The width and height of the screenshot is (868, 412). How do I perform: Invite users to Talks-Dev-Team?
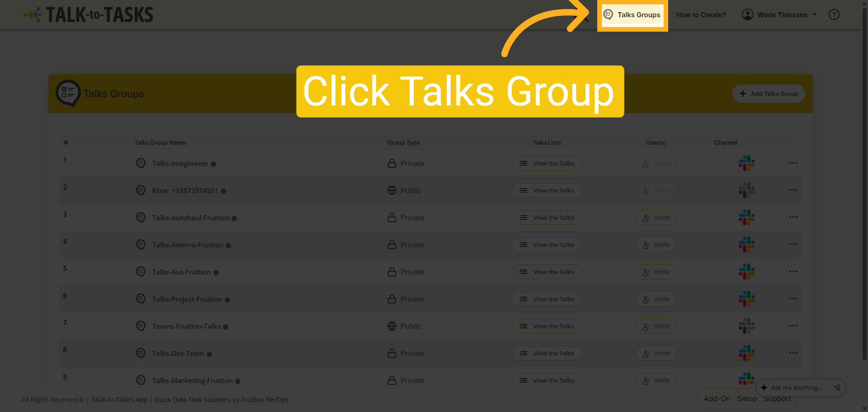coord(656,353)
